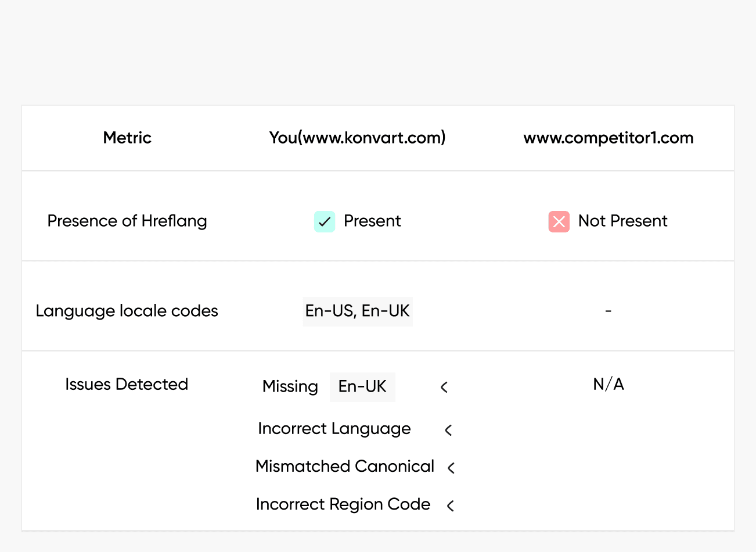Viewport: 756px width, 552px height.
Task: Click the Presence of Hreflang row label
Action: click(x=127, y=221)
